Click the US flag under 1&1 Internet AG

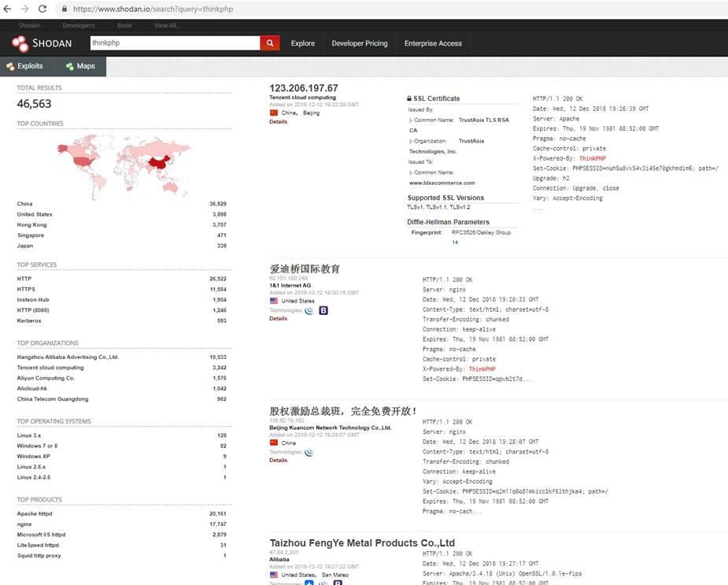pyautogui.click(x=274, y=301)
